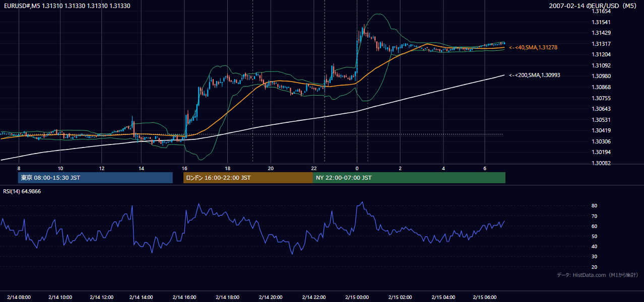Image resolution: width=644 pixels, height=302 pixels.
Task: Select price level 1.31541 on the axis
Action: (601, 22)
